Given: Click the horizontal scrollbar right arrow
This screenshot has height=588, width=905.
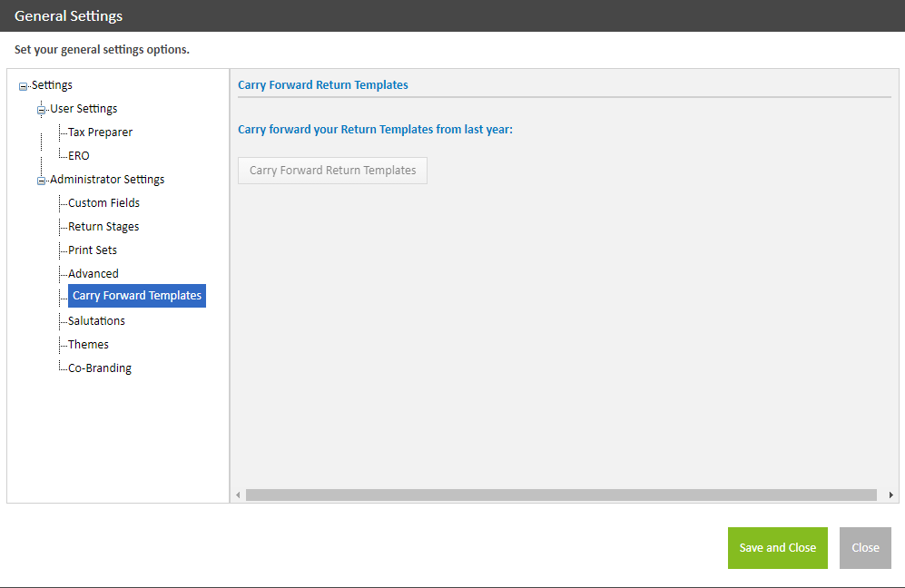Looking at the screenshot, I should point(891,495).
